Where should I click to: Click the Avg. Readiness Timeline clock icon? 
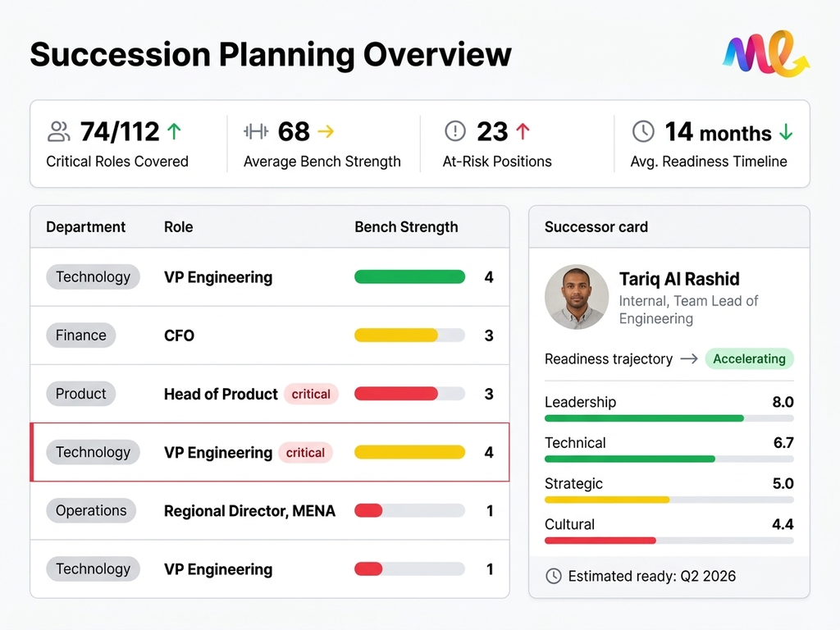coord(645,132)
